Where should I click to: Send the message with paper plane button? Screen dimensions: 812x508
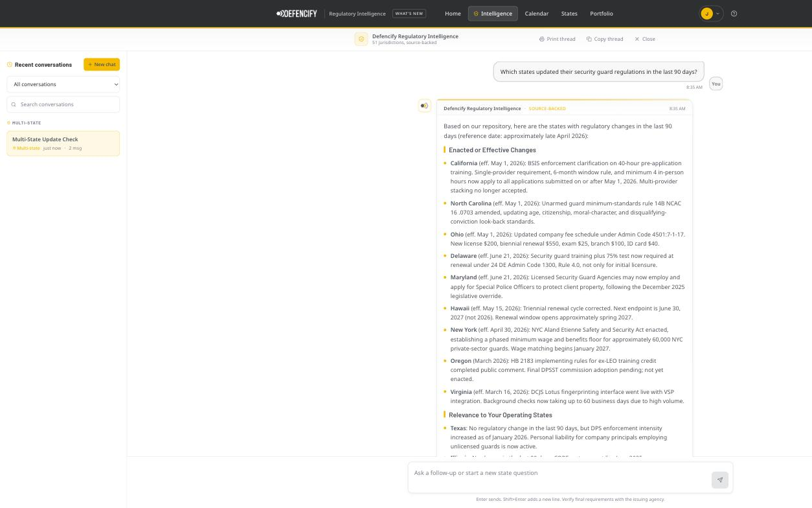(720, 479)
